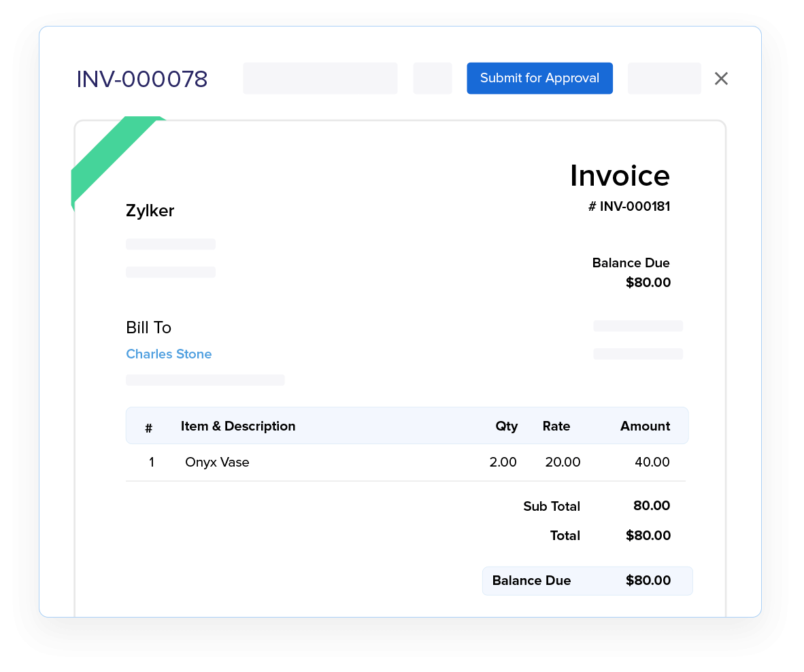Click the Bill To section heading
The image size is (804, 672).
pos(148,327)
